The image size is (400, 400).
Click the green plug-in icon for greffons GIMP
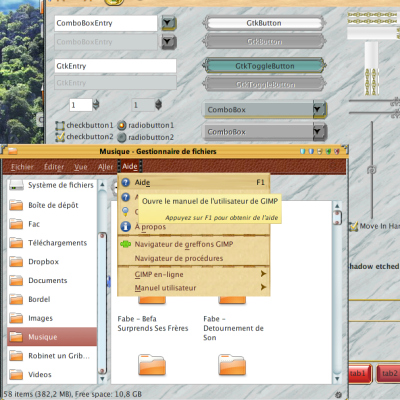(125, 244)
